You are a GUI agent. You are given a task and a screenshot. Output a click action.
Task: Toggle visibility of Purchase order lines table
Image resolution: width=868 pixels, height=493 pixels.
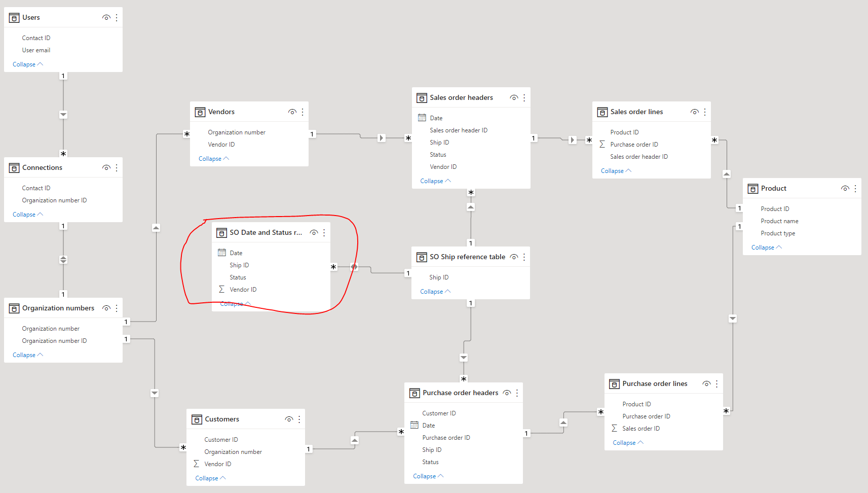click(x=706, y=384)
